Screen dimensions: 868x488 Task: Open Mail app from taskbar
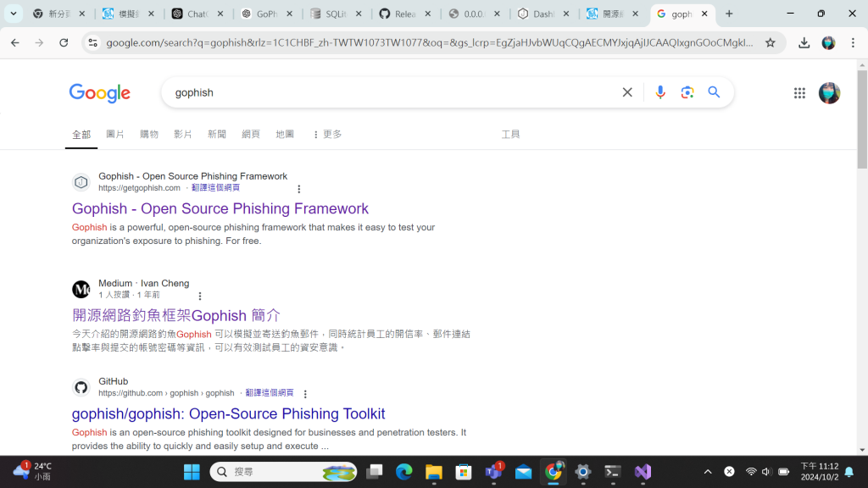click(523, 472)
